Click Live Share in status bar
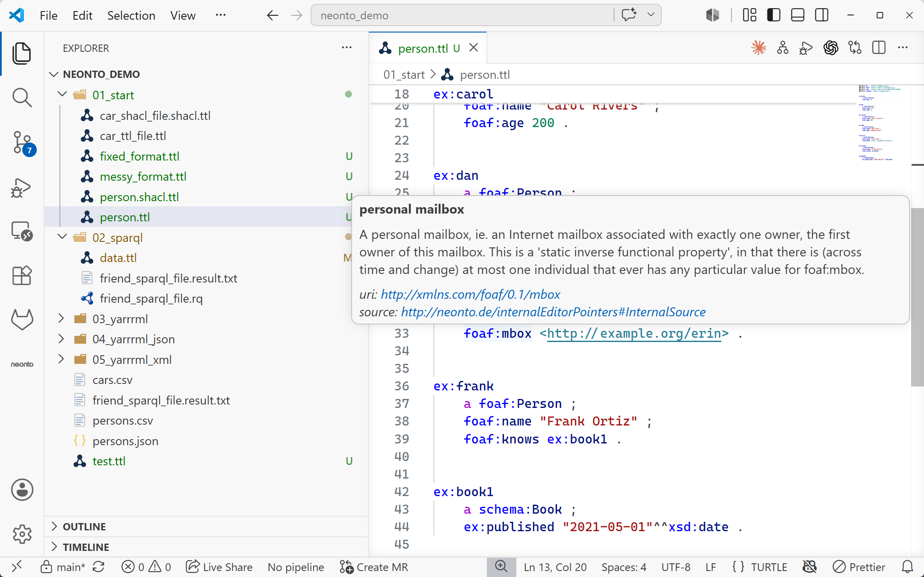Screen dimensions: 924x577 [219, 567]
